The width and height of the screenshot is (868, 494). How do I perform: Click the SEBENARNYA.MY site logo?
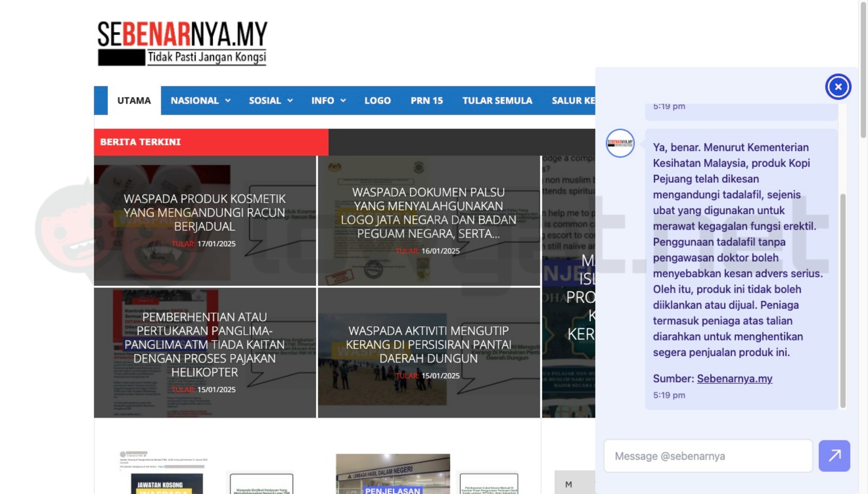click(182, 43)
